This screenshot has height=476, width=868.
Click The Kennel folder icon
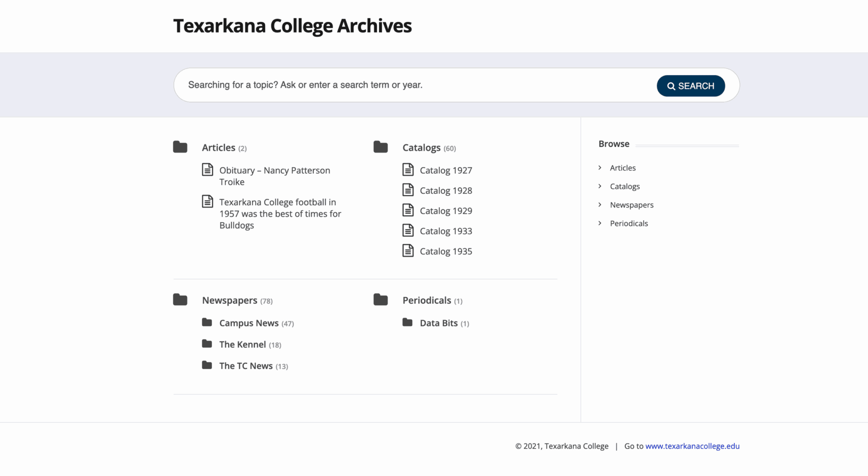click(x=207, y=344)
